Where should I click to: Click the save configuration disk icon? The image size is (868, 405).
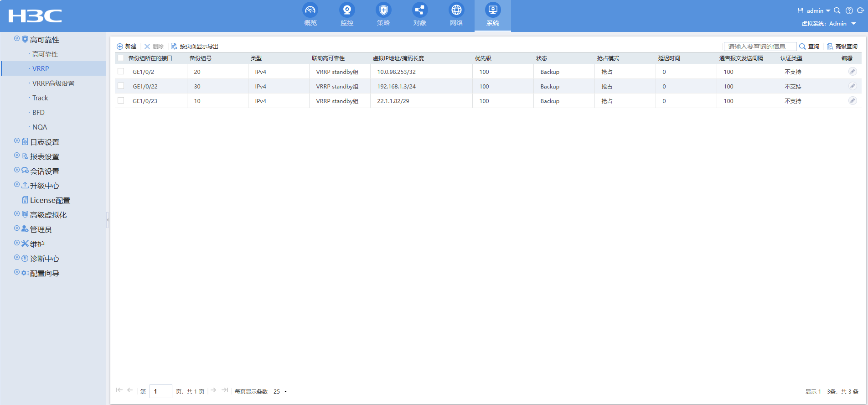(x=801, y=10)
